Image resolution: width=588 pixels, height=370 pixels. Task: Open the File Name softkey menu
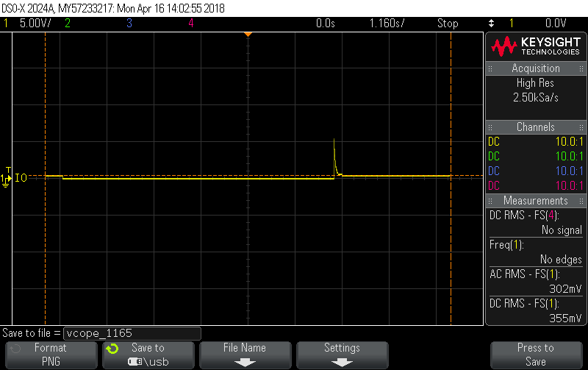coord(245,355)
